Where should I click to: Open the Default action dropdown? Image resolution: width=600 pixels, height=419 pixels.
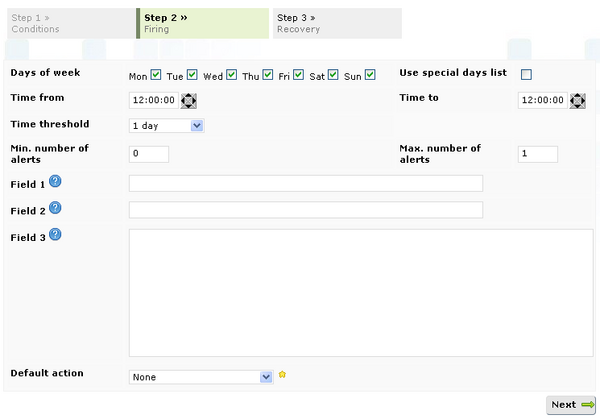(201, 377)
